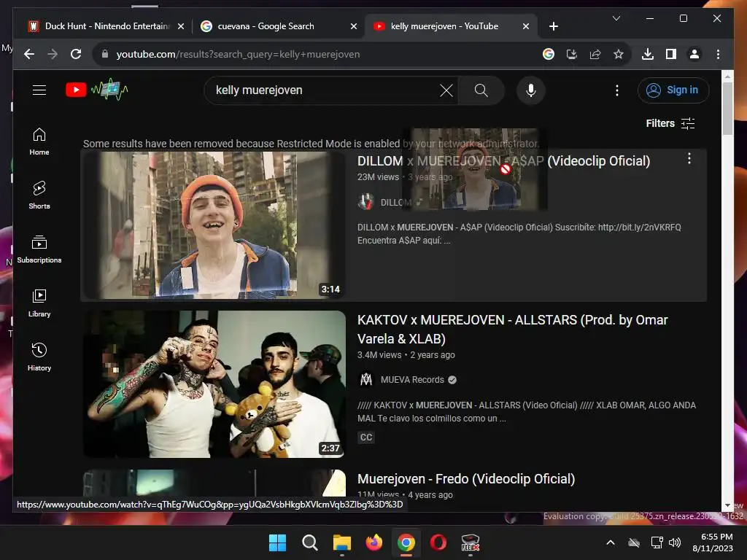
Task: Open Chrome downloads icon
Action: click(x=648, y=54)
